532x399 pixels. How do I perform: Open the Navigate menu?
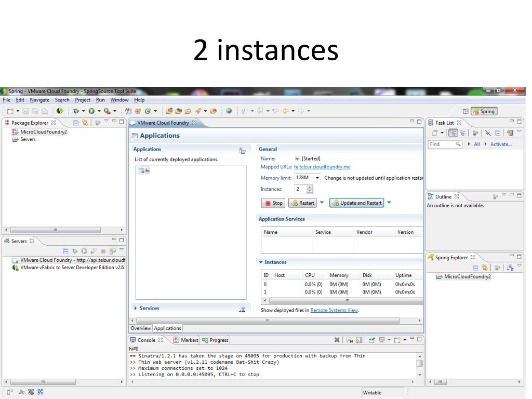(39, 100)
